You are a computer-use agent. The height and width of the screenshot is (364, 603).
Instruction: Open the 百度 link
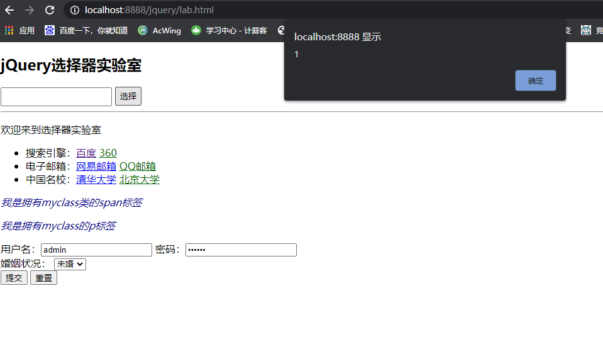click(86, 153)
